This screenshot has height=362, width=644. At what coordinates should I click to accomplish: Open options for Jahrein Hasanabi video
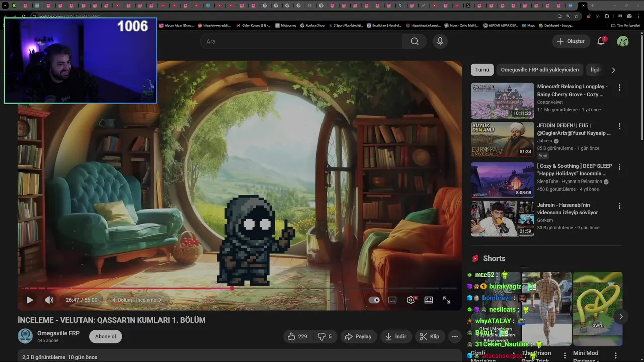[x=619, y=206]
